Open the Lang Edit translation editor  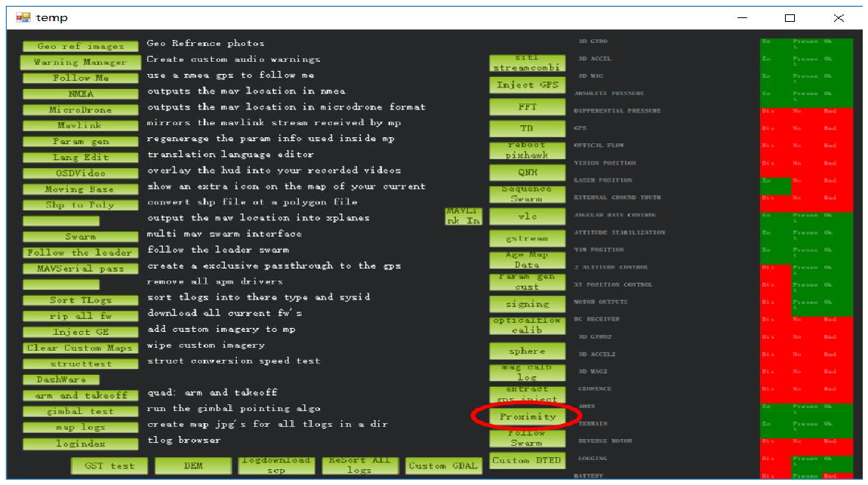pyautogui.click(x=80, y=157)
